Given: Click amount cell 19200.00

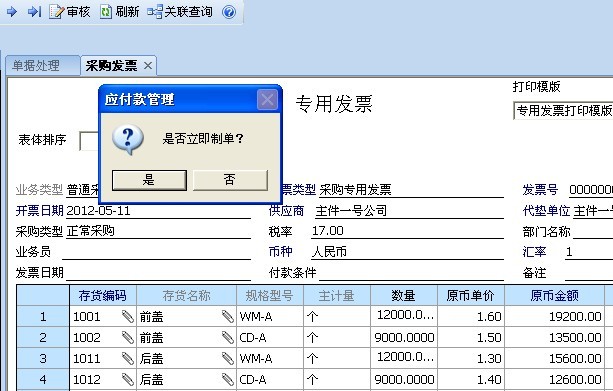Looking at the screenshot, I should 554,316.
